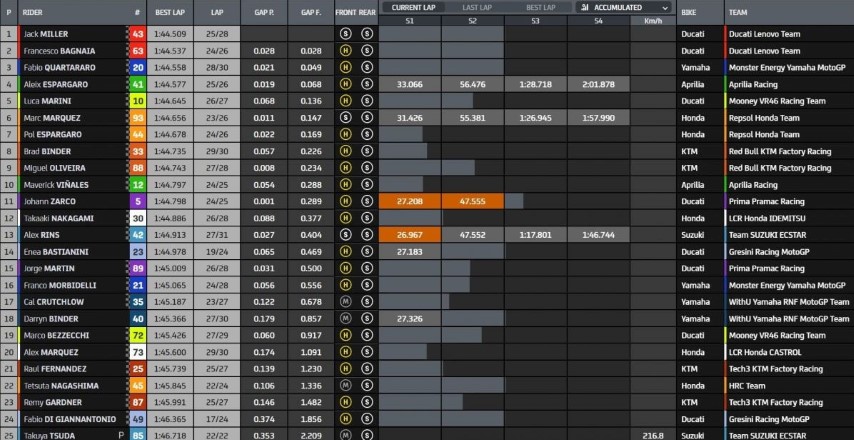
Task: Click the S3 sector column header
Action: (x=536, y=21)
